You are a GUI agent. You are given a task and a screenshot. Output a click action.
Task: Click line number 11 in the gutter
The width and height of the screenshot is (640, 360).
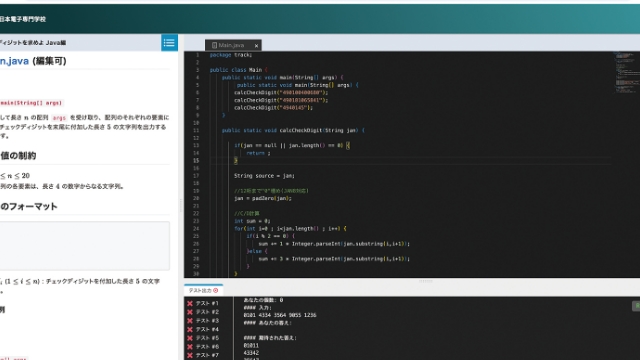196,131
